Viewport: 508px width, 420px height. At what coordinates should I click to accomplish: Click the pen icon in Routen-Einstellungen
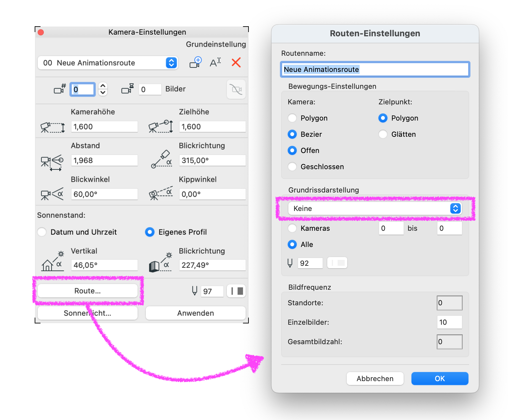tap(290, 263)
